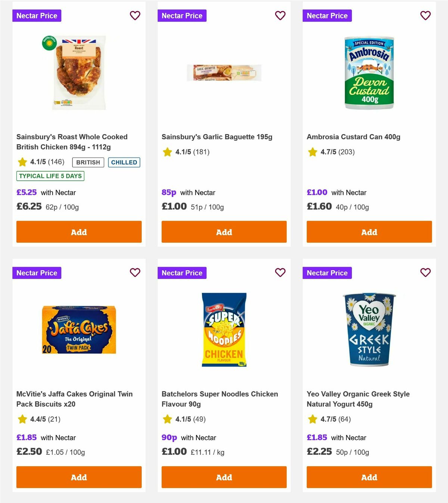Add McVitie's Jaffa Cakes to the basket

pos(79,477)
